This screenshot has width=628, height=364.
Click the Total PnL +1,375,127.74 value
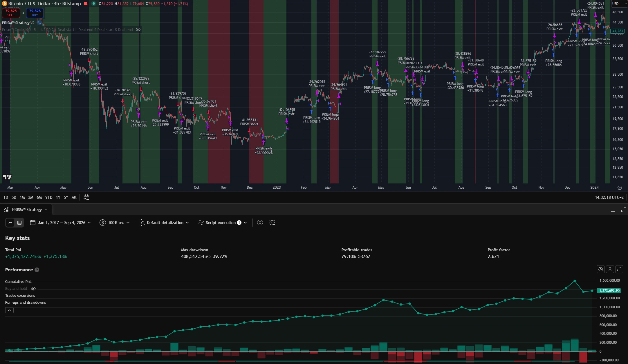coord(23,256)
